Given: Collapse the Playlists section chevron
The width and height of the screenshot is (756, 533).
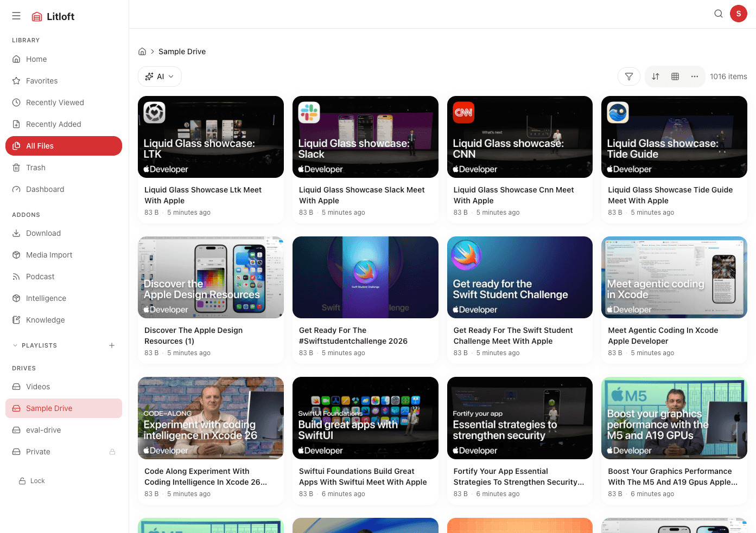Looking at the screenshot, I should 15,345.
